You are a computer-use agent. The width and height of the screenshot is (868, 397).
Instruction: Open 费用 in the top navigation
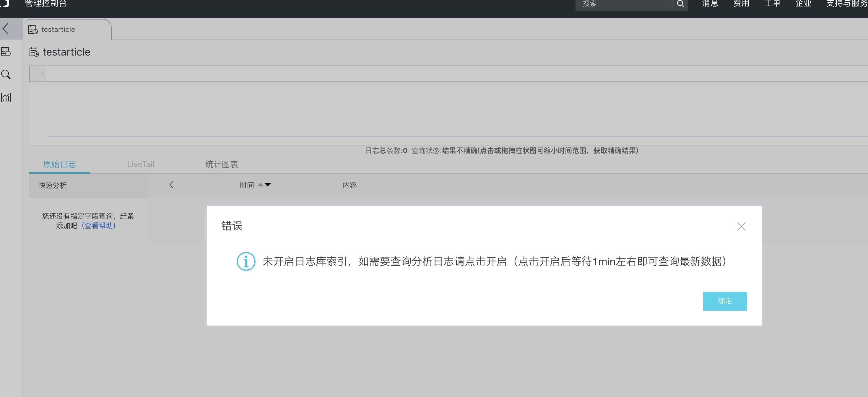741,4
